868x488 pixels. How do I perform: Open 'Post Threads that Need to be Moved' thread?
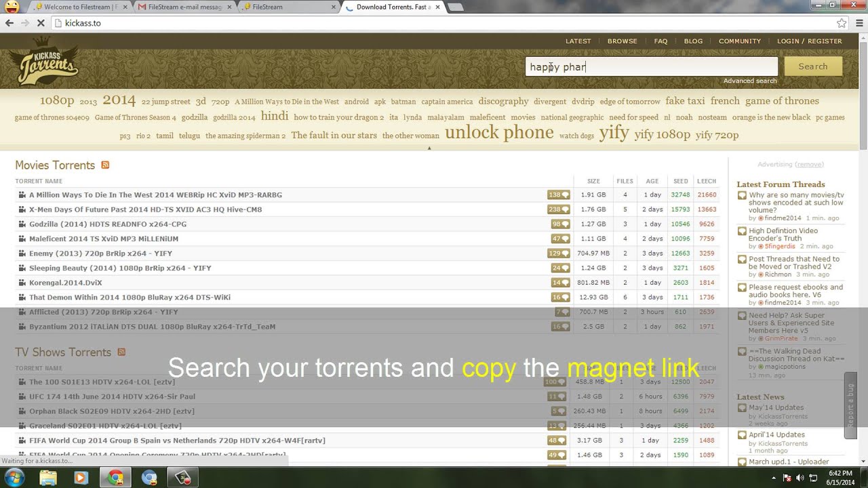pyautogui.click(x=794, y=263)
